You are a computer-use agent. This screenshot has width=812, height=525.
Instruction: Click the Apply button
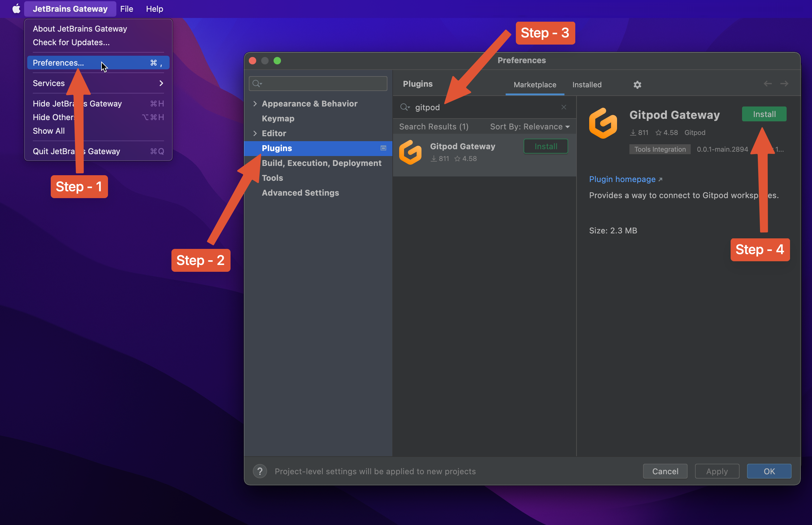click(717, 471)
